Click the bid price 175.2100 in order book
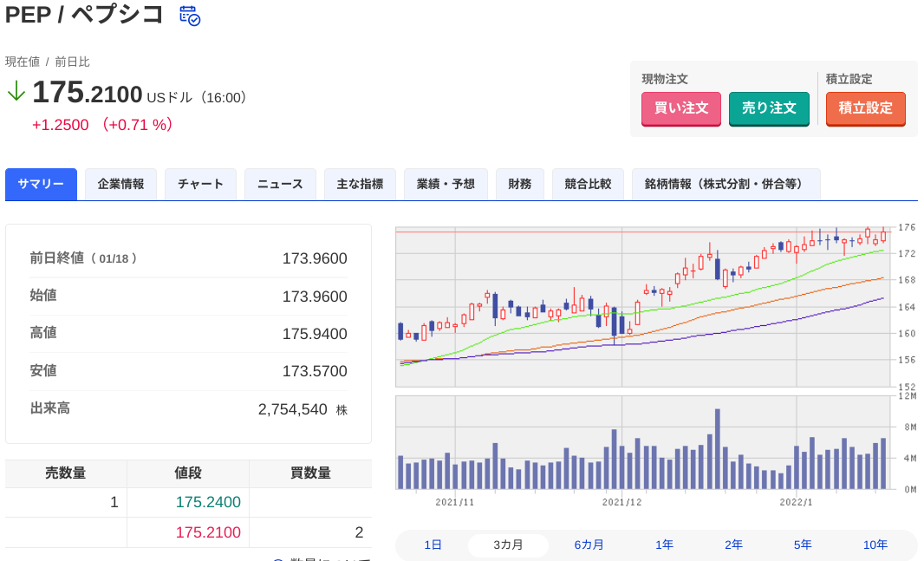This screenshot has width=924, height=561. (x=208, y=532)
